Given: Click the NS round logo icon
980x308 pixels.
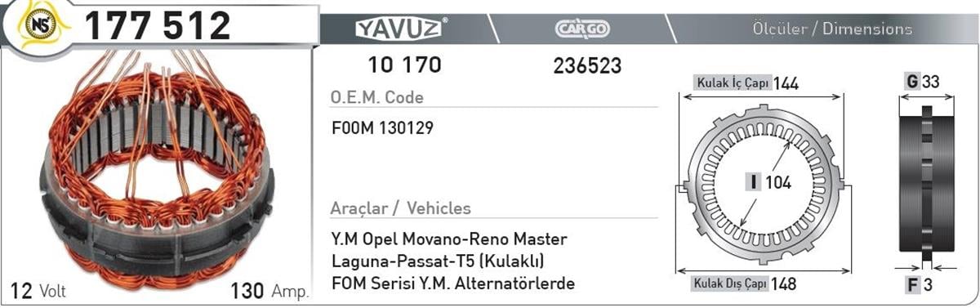Looking at the screenshot, I should pos(39,25).
